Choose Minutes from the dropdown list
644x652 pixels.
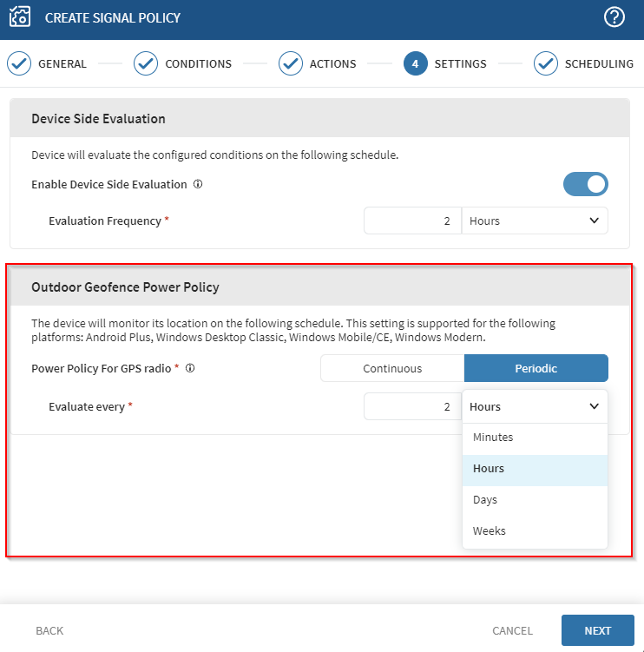coord(493,438)
